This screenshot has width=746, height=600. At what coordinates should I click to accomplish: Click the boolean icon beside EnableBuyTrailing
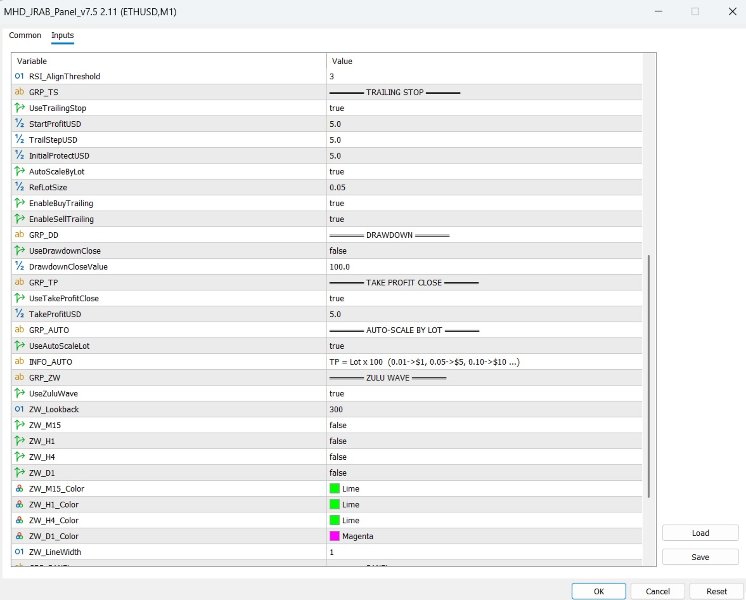click(19, 203)
